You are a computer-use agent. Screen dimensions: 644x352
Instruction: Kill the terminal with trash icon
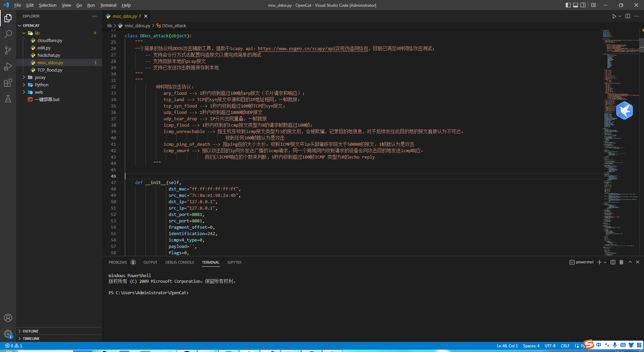coord(621,262)
